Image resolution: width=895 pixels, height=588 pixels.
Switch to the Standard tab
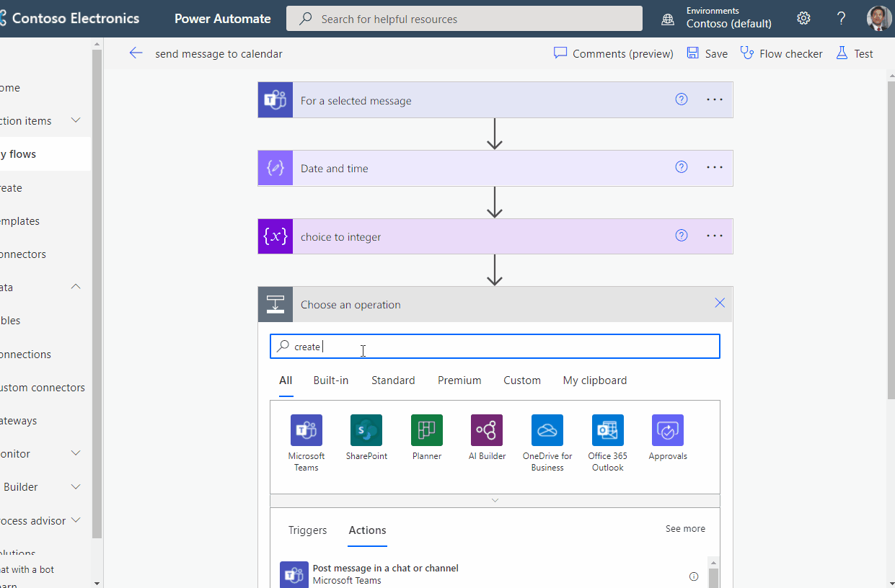tap(393, 380)
